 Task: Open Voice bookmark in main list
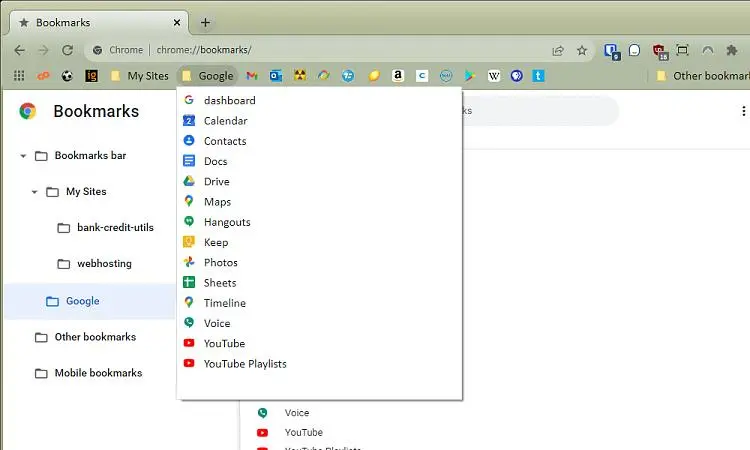pyautogui.click(x=297, y=413)
